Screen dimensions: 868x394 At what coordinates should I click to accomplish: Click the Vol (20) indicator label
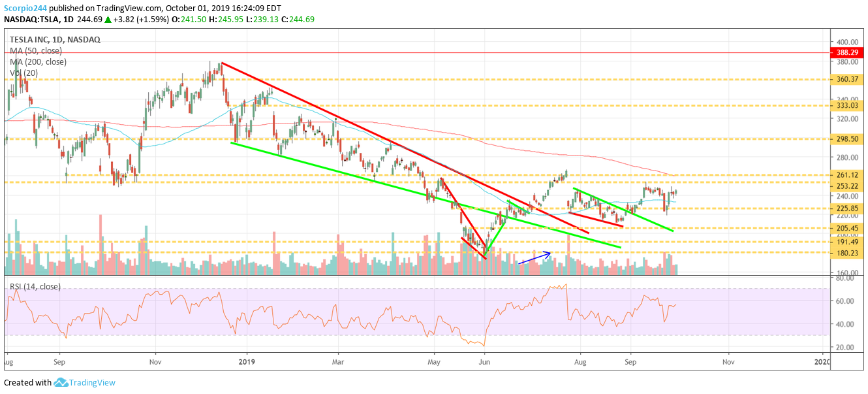[x=23, y=73]
